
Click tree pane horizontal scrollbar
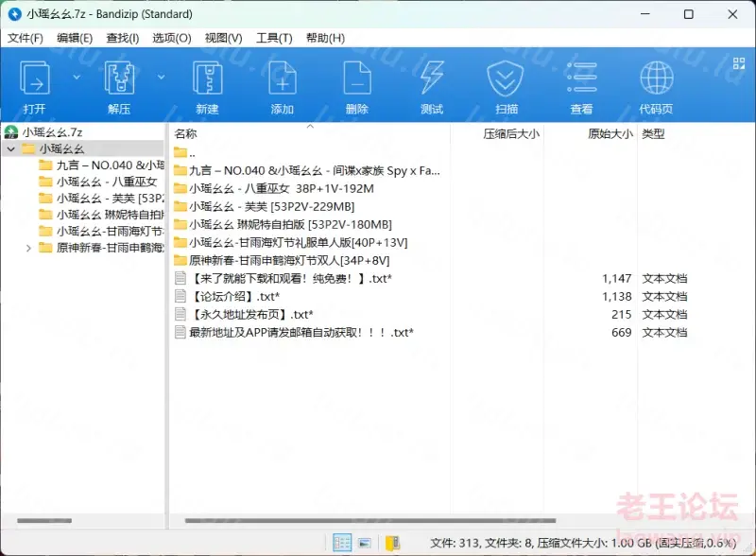click(44, 521)
